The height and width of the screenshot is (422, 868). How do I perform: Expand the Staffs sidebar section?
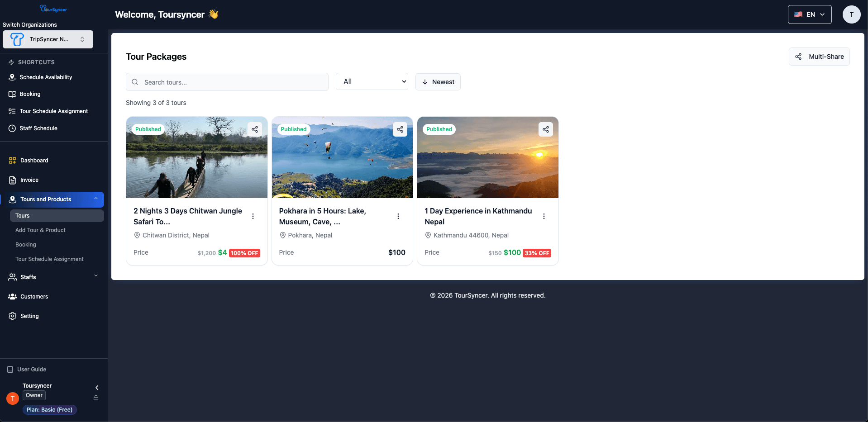pyautogui.click(x=53, y=277)
